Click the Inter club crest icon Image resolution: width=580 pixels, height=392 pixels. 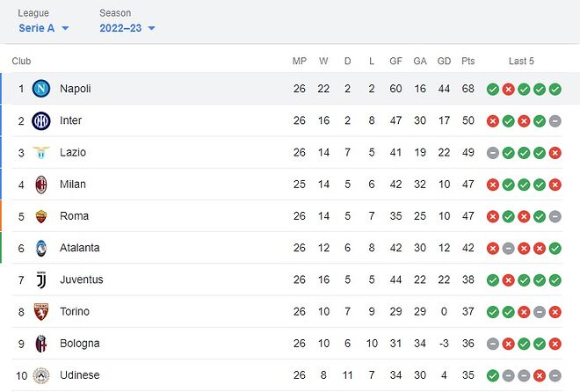point(40,120)
